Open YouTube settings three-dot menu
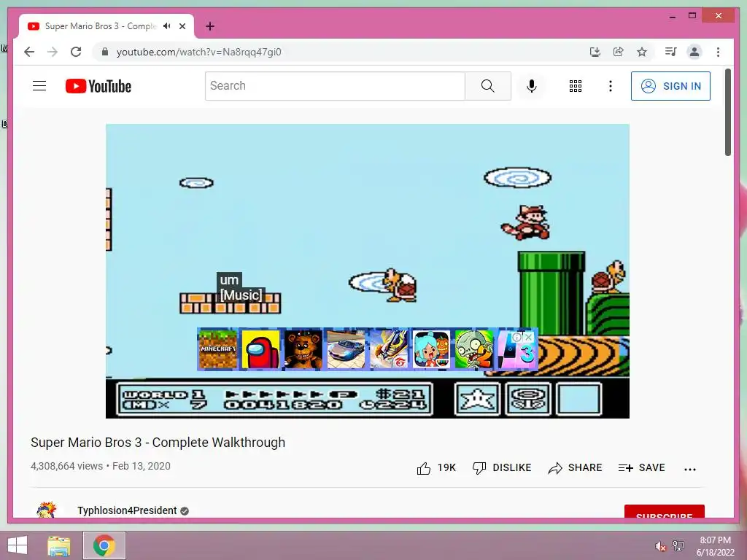 (x=611, y=86)
